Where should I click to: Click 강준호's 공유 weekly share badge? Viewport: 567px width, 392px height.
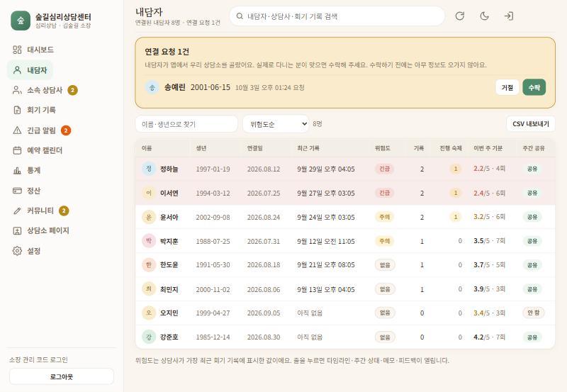pyautogui.click(x=532, y=337)
